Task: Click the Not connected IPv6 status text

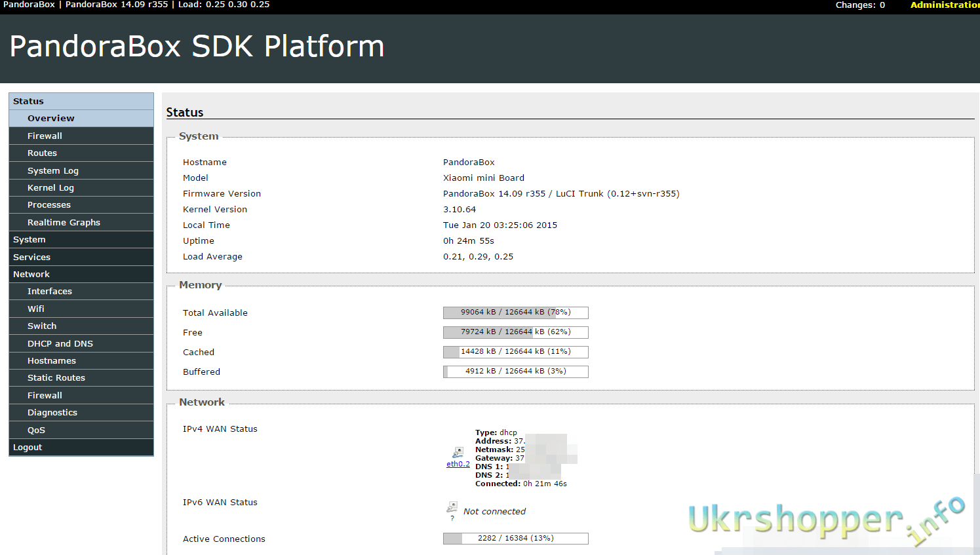Action: [x=494, y=512]
